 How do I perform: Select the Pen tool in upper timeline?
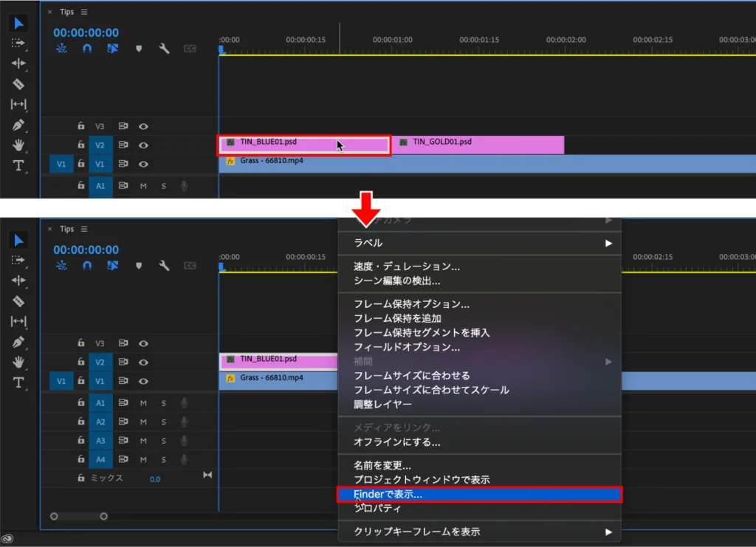(18, 125)
